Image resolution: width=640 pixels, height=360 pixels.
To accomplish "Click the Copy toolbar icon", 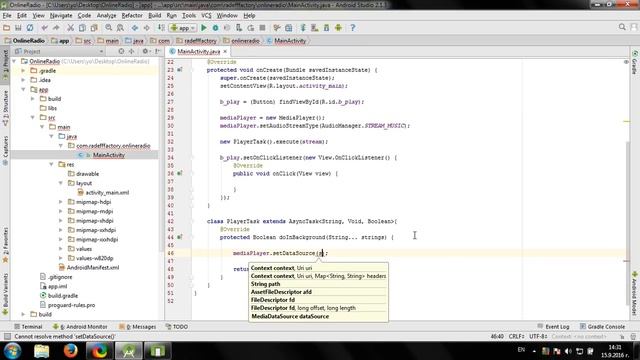I will click(82, 28).
